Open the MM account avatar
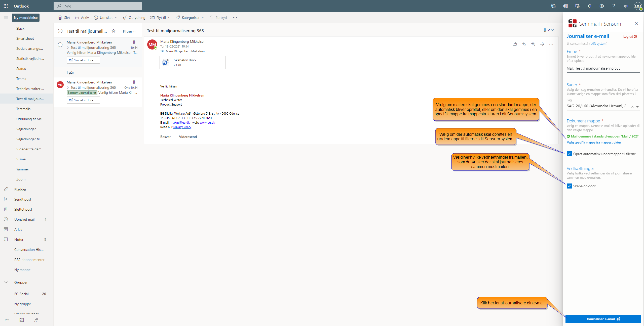This screenshot has width=644, height=326. click(638, 6)
